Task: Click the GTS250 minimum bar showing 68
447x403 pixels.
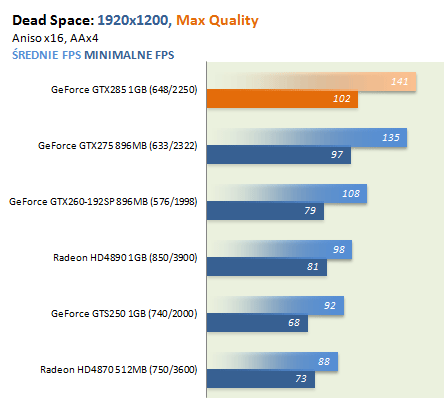Action: pyautogui.click(x=257, y=323)
